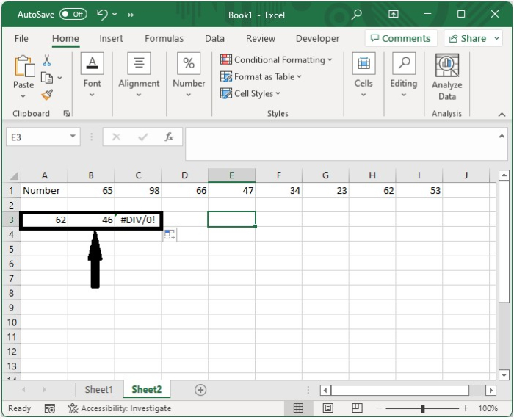The image size is (514, 420).
Task: Click the scroll right arrow
Action: [491, 390]
